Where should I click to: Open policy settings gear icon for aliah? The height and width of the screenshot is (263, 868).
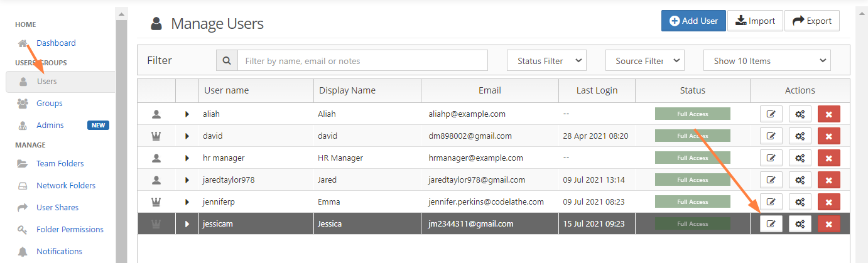point(800,114)
